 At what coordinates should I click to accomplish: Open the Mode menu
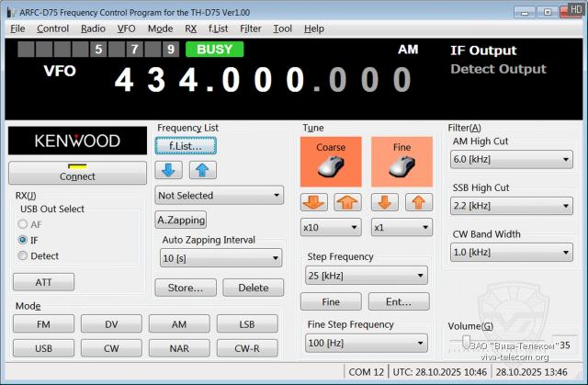coord(160,28)
